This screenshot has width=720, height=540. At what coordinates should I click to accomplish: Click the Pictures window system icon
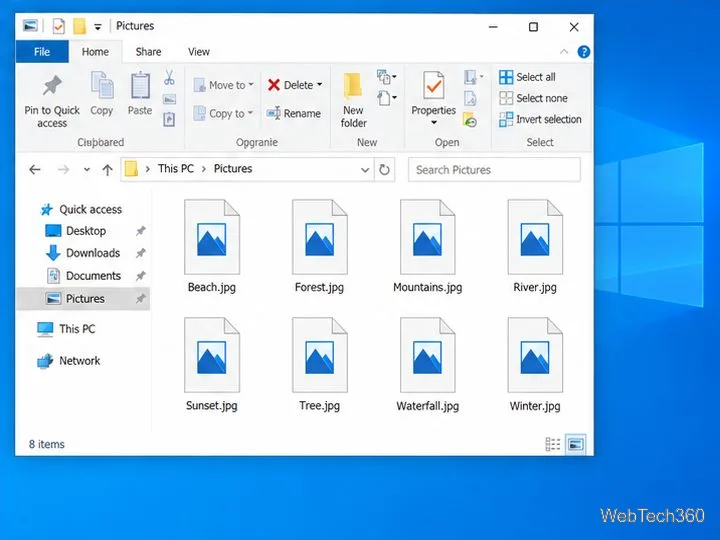(x=30, y=26)
